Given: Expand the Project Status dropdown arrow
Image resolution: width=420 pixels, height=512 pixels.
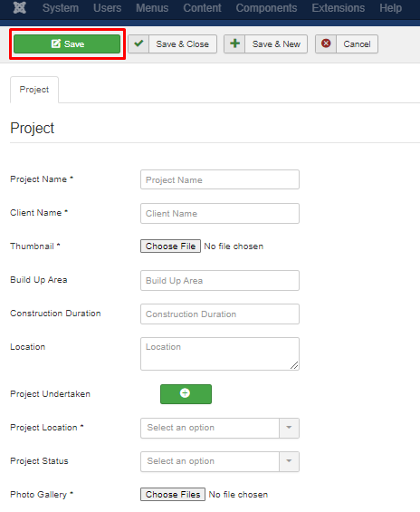Looking at the screenshot, I should pos(289,461).
